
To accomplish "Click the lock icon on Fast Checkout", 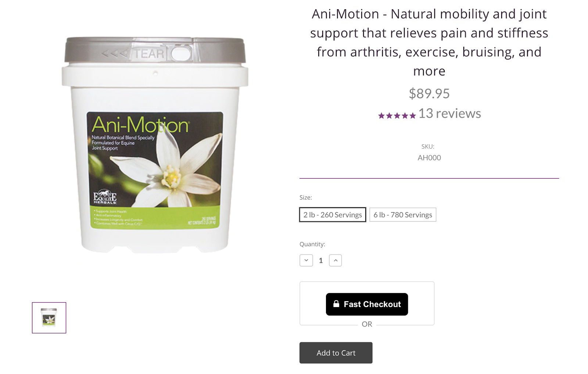I will click(x=336, y=304).
